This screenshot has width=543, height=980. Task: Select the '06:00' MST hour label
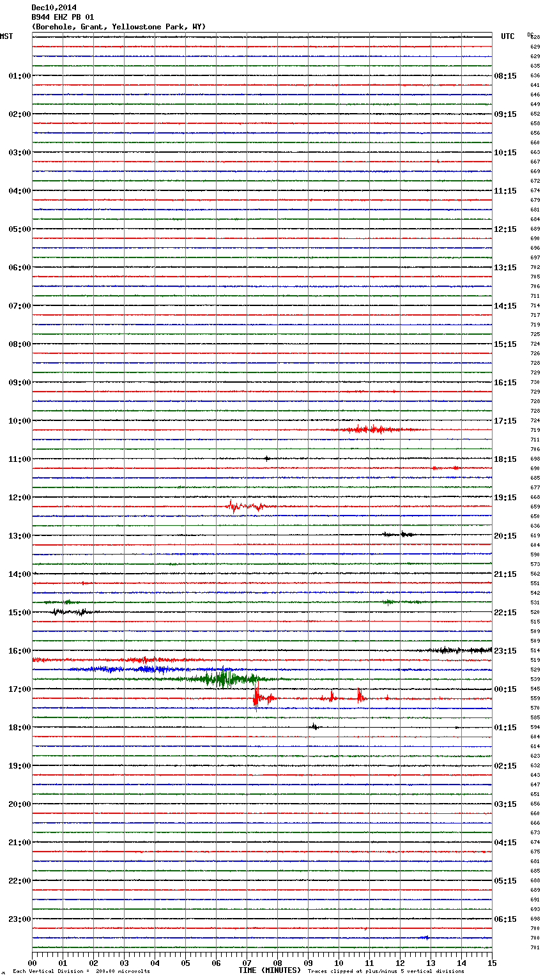20,268
